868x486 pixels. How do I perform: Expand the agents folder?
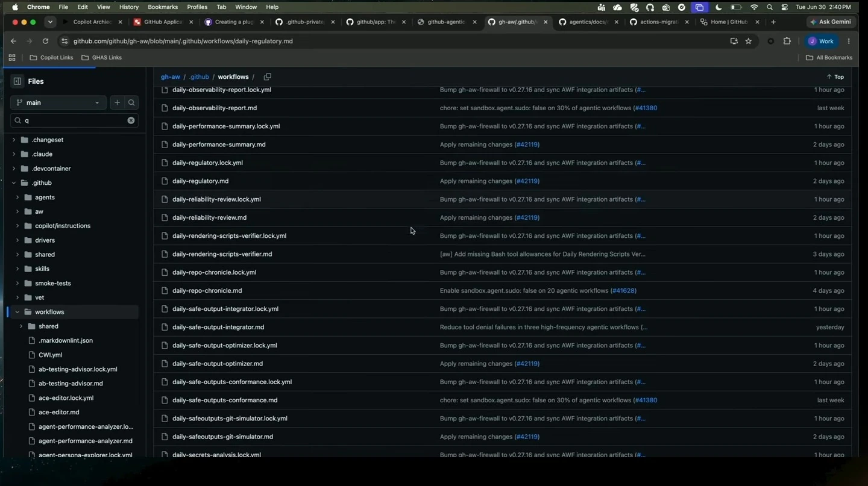coord(17,198)
